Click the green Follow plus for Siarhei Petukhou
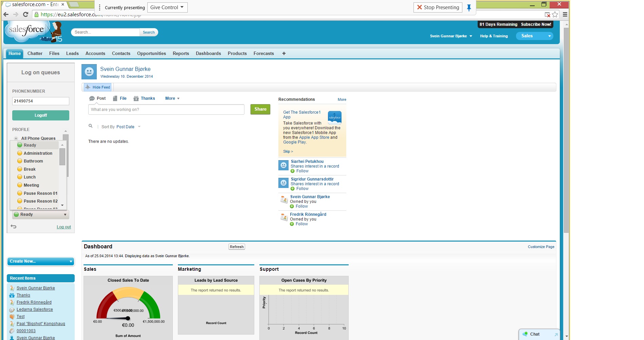This screenshot has width=644, height=340. pyautogui.click(x=293, y=171)
